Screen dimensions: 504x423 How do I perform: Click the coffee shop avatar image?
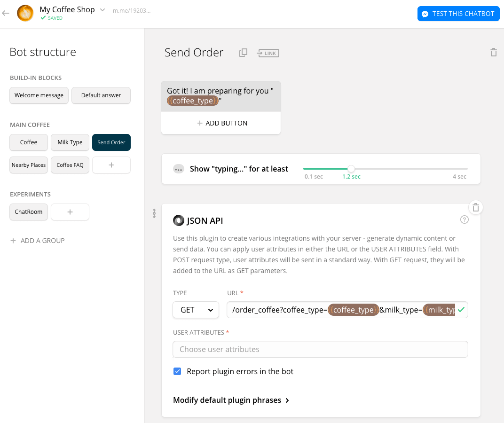tap(25, 13)
